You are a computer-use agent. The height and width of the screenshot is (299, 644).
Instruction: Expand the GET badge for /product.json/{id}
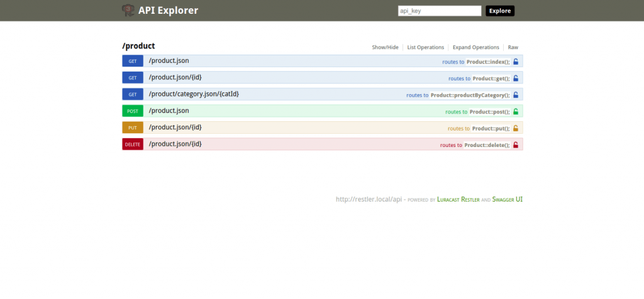133,77
